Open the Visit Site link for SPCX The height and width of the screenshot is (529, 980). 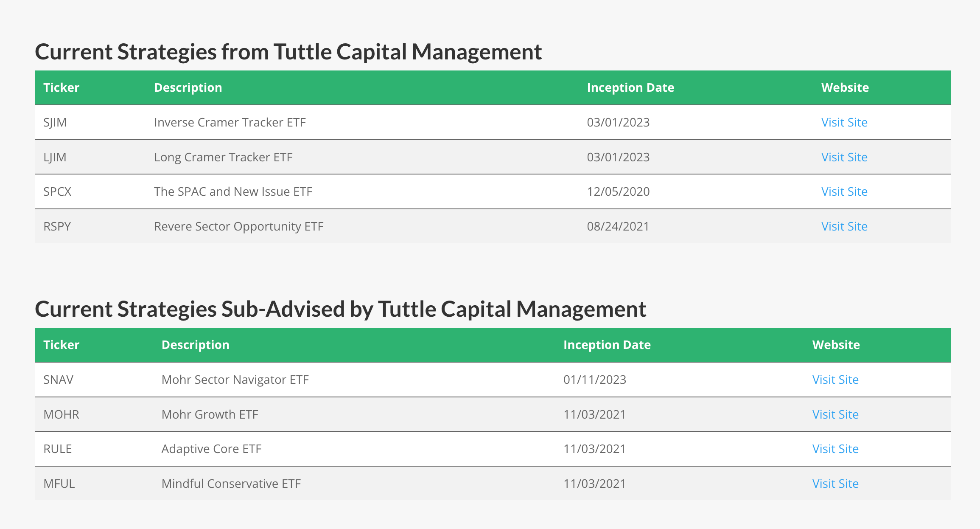pos(844,191)
